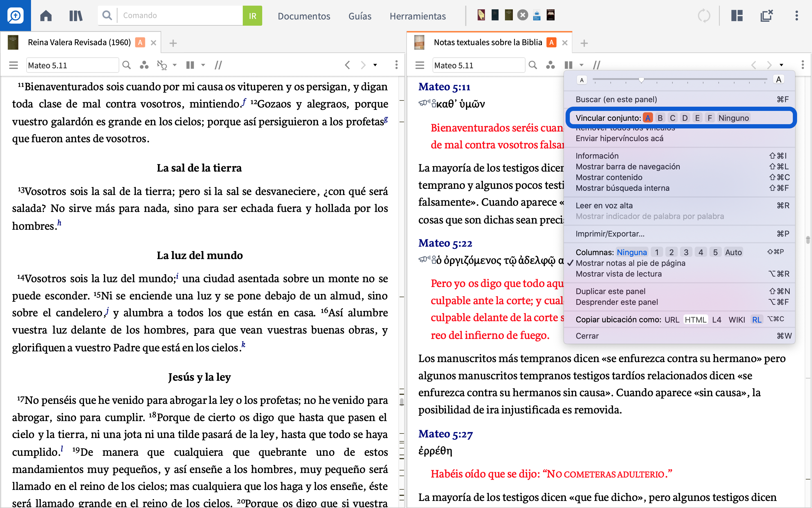The image size is (812, 508).
Task: Add new tab beside Notas textuales tab
Action: coord(584,43)
